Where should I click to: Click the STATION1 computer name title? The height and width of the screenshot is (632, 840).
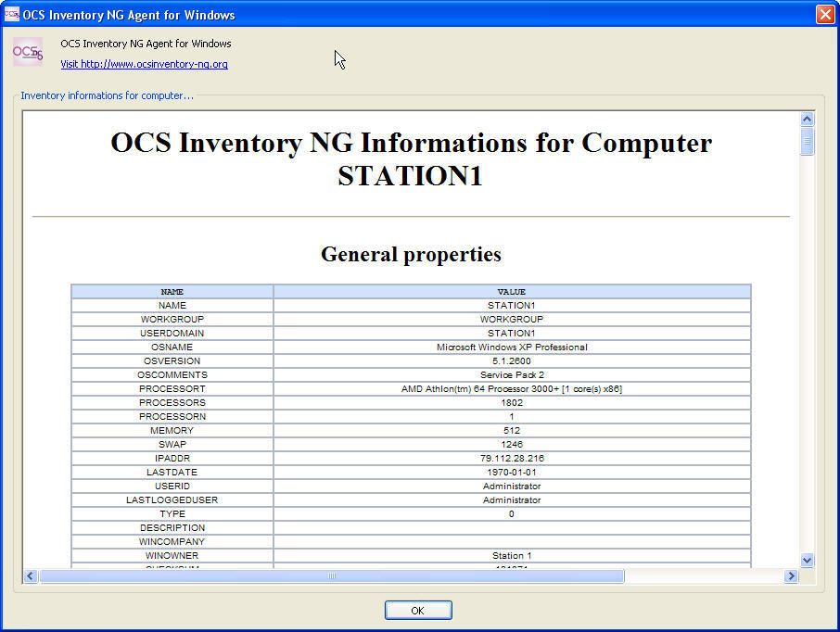tap(411, 176)
